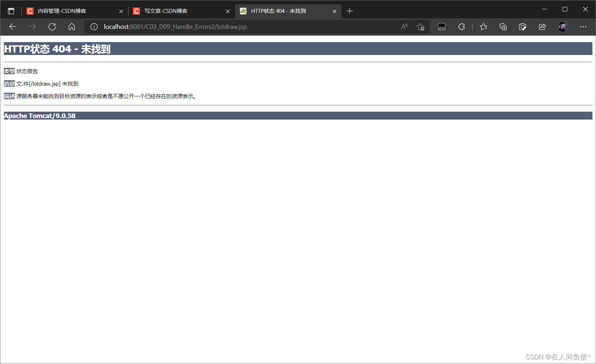
Task: Select the HTTP状态 404 tab
Action: [x=288, y=11]
